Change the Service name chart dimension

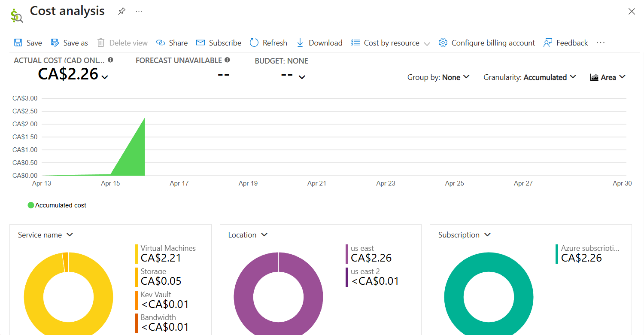69,235
